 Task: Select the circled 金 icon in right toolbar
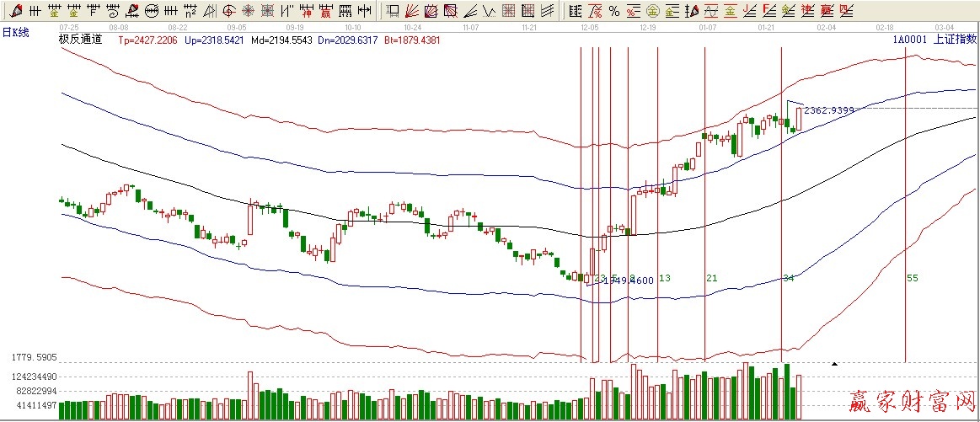click(x=651, y=11)
